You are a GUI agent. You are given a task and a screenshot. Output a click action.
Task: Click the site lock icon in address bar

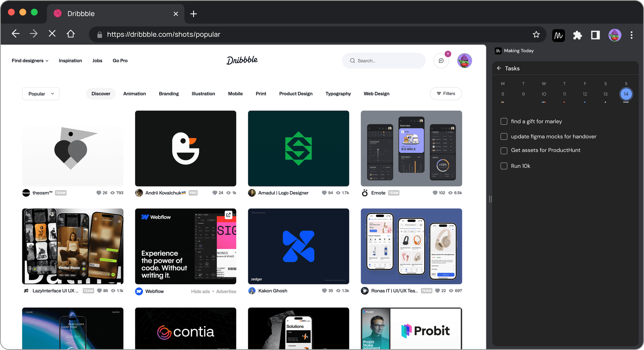pos(100,35)
